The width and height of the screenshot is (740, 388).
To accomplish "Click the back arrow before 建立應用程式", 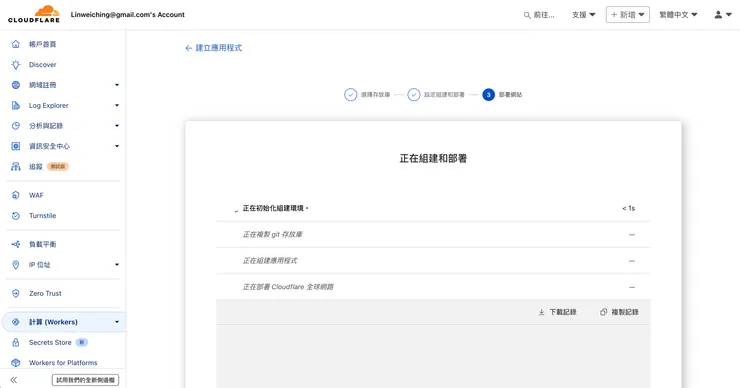I will [x=188, y=48].
